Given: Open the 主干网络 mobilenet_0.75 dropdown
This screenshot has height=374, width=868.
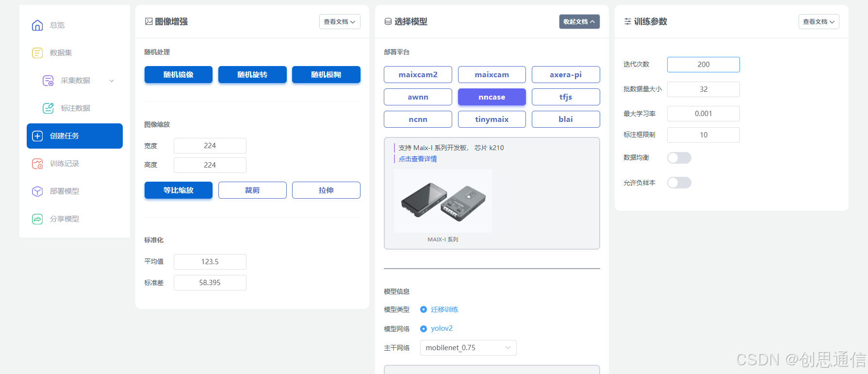Looking at the screenshot, I should pyautogui.click(x=468, y=348).
